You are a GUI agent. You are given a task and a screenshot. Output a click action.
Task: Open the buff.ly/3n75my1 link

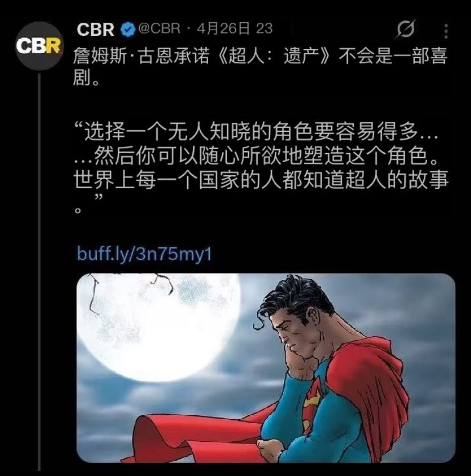coord(144,254)
